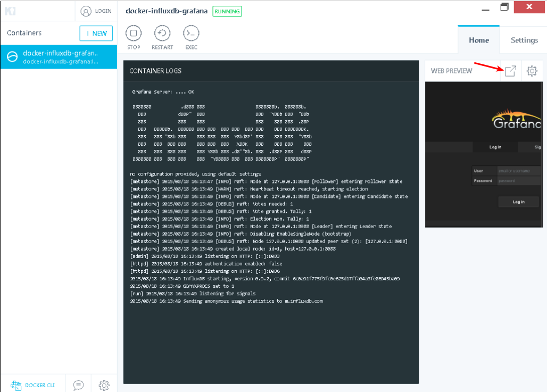This screenshot has height=392, width=547.
Task: Click the 'Heartbeat timeout reached' log line
Action: coord(248,189)
